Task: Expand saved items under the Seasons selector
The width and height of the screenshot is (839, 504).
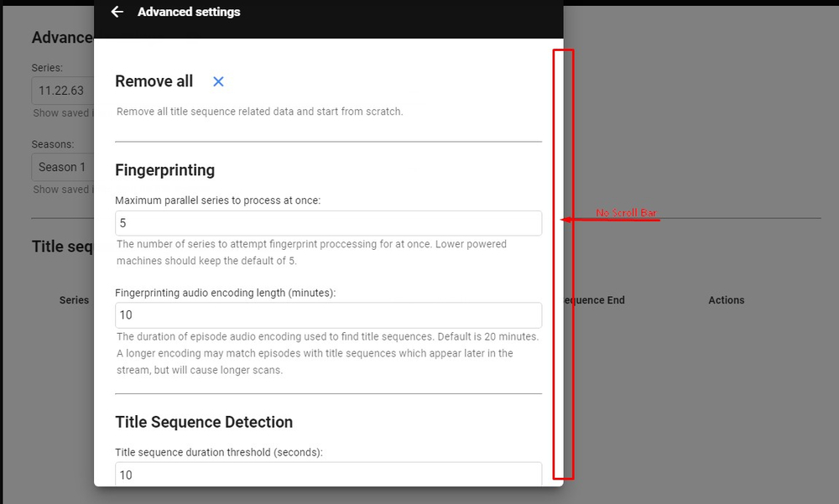Action: pyautogui.click(x=62, y=190)
